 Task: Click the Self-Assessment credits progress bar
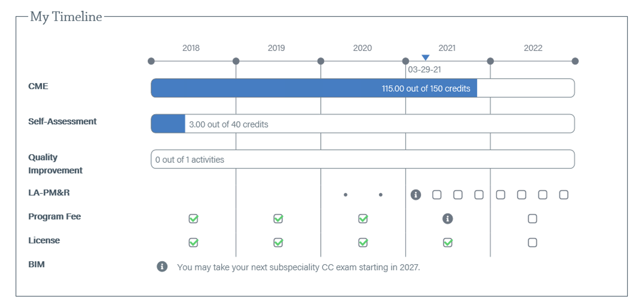pyautogui.click(x=363, y=124)
